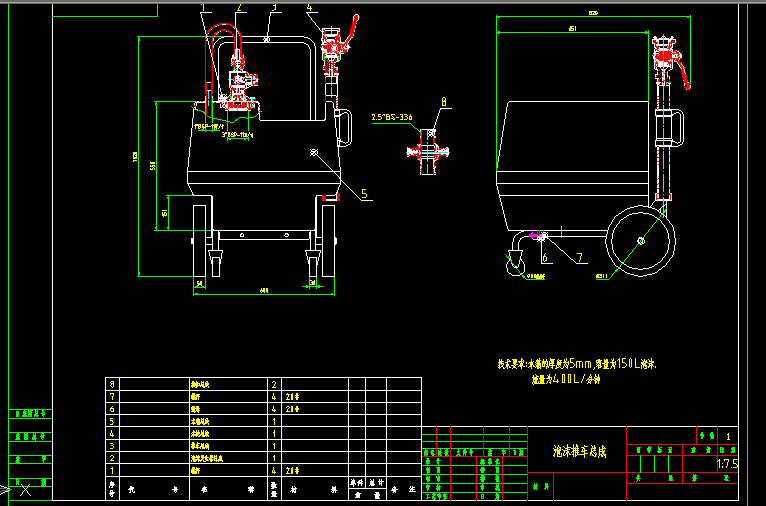Select part callout number 8
Viewport: 766px width, 506px height.
444,102
